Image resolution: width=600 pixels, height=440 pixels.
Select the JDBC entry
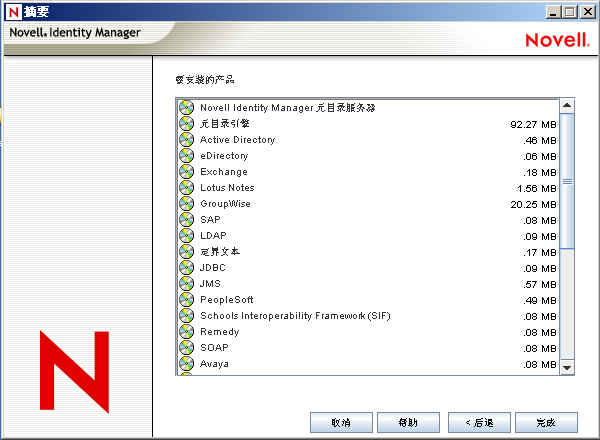click(213, 267)
